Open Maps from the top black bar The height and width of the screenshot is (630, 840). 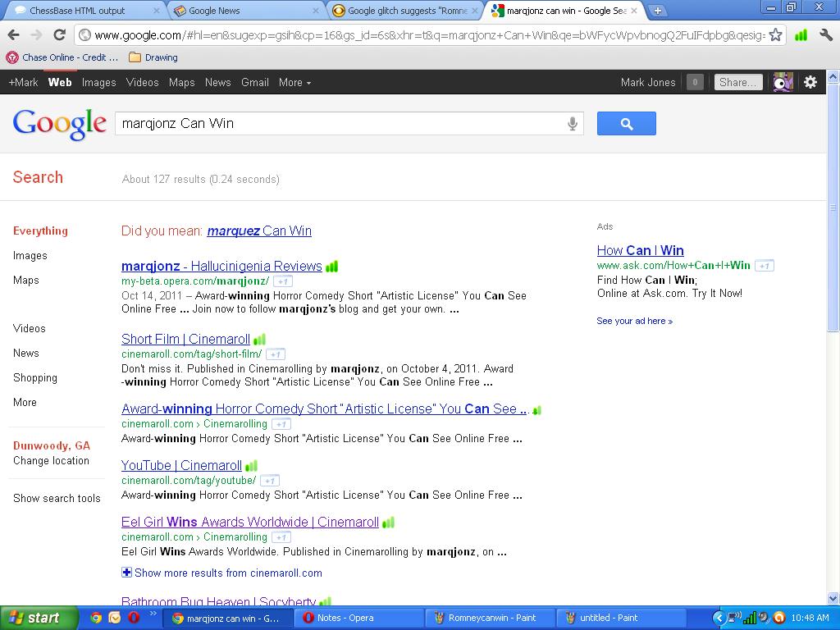181,83
